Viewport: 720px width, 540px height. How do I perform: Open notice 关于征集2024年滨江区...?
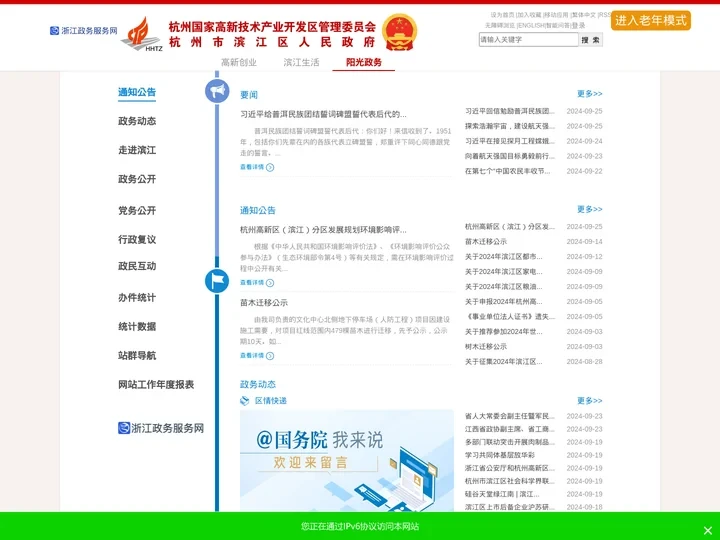click(504, 361)
